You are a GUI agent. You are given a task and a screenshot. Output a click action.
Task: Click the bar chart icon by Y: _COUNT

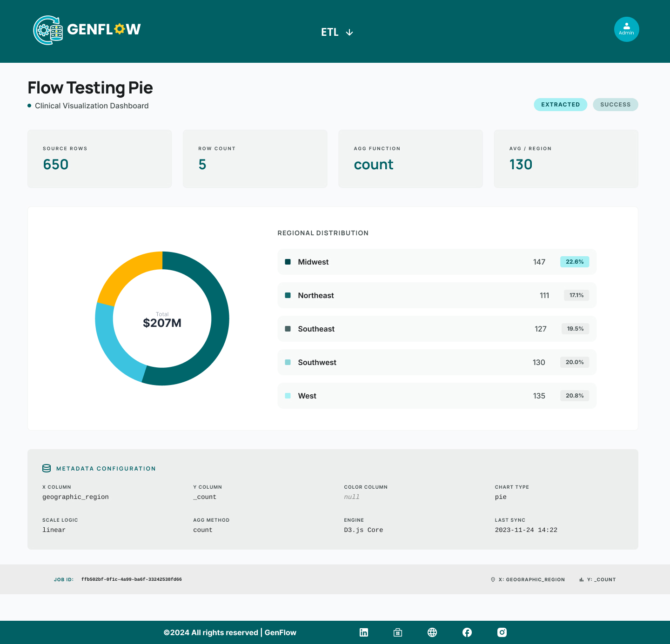pos(582,579)
